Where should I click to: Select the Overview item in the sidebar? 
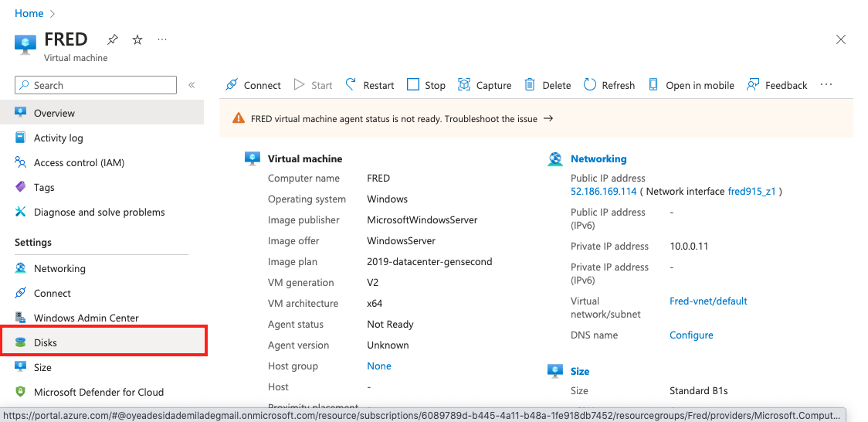pos(102,113)
